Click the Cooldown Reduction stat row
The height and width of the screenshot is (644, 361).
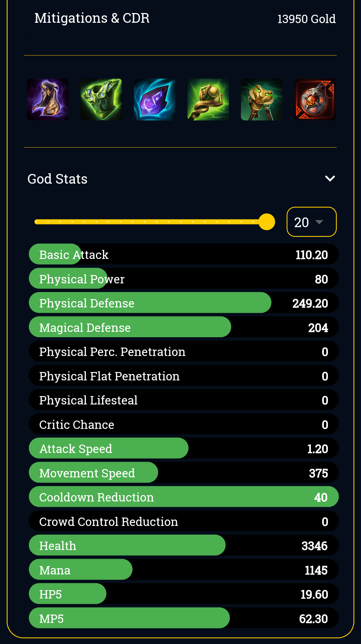(x=184, y=497)
